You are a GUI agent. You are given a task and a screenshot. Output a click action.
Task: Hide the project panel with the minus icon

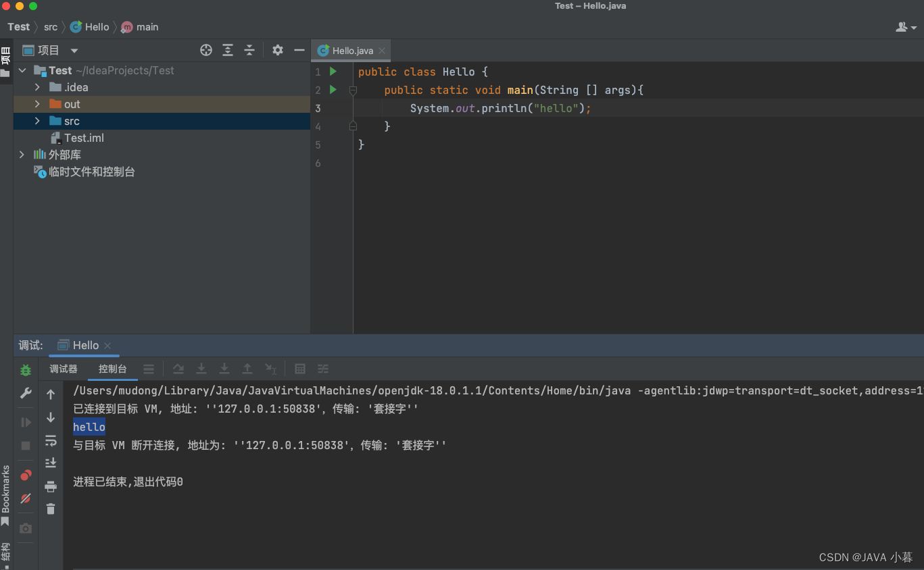click(299, 50)
